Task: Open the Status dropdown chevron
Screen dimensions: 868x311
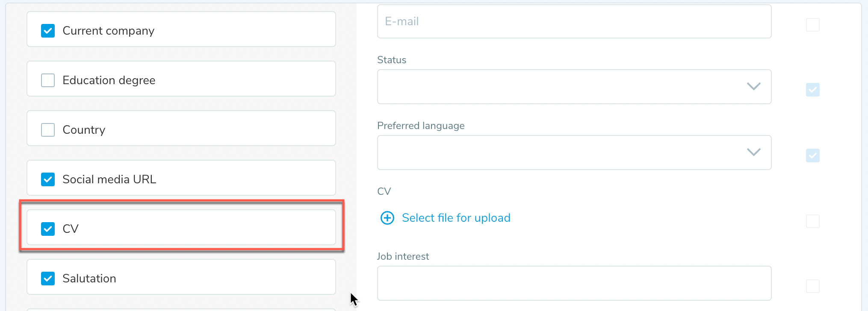Action: point(753,86)
